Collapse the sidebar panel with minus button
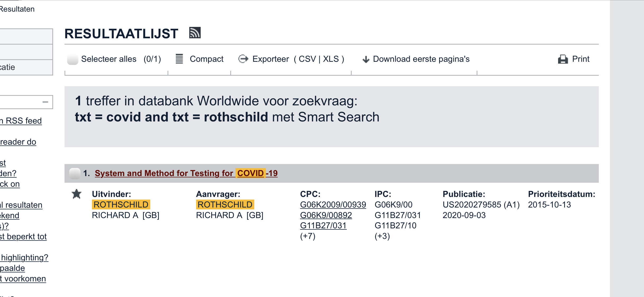This screenshot has height=297, width=644. (x=45, y=102)
